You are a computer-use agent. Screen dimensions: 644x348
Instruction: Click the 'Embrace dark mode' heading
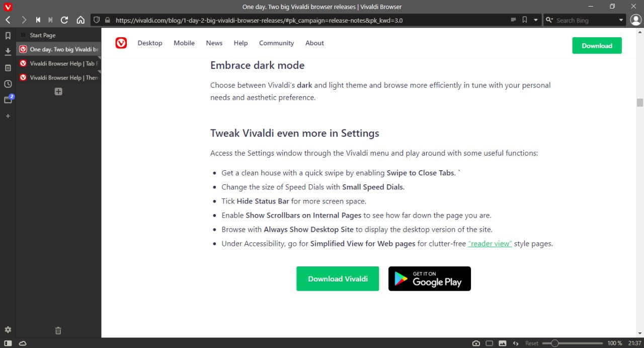pos(258,65)
